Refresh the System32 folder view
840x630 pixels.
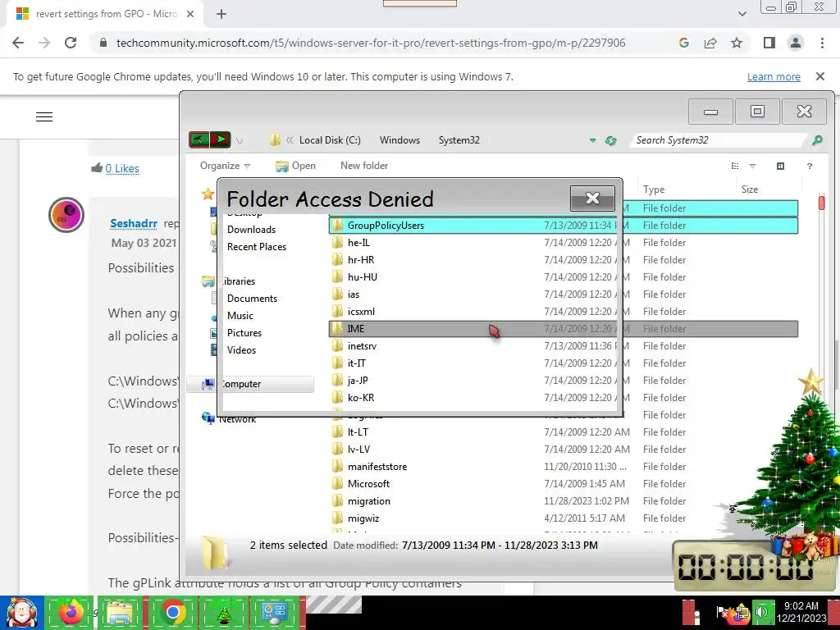pos(610,140)
